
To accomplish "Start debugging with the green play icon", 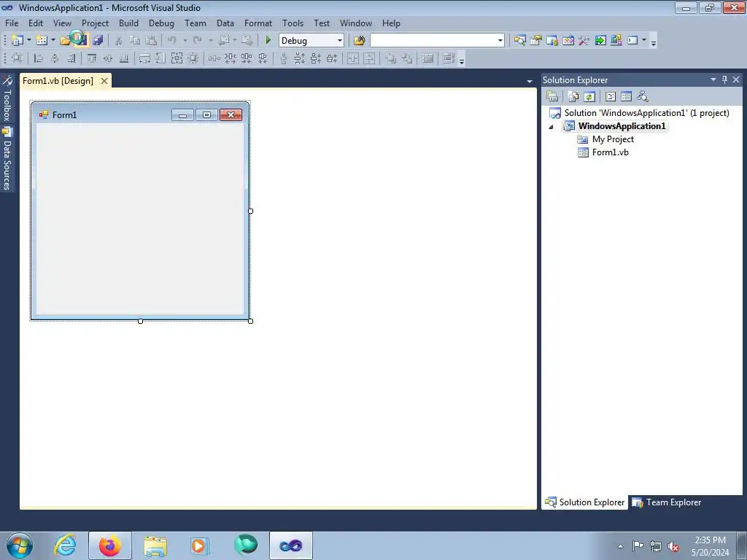I will tap(268, 41).
